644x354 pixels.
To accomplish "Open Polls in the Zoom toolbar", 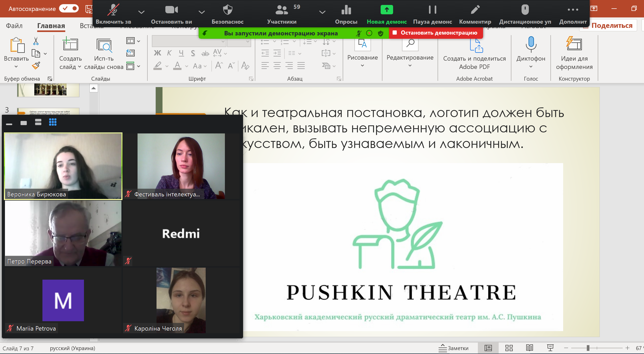I will [346, 14].
